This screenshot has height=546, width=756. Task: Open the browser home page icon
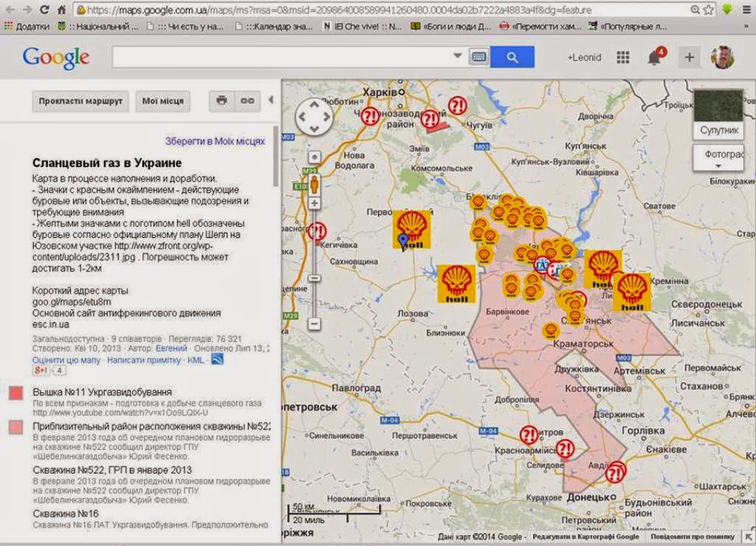click(x=61, y=9)
